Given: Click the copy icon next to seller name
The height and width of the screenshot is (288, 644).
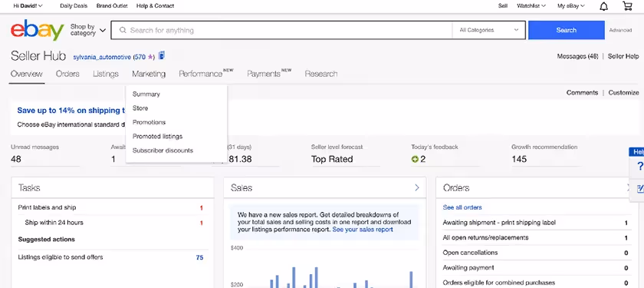Looking at the screenshot, I should tap(162, 55).
